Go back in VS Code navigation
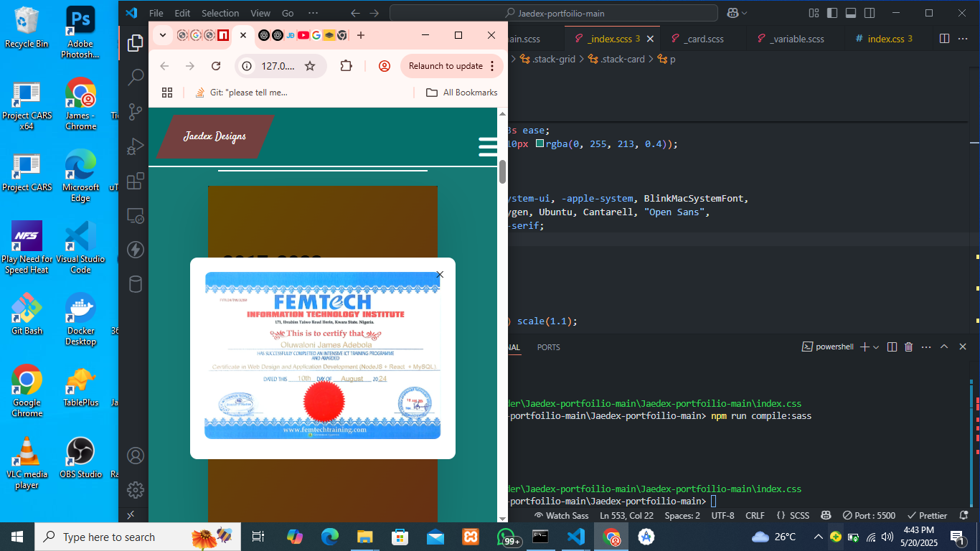The height and width of the screenshot is (551, 980). tap(355, 13)
